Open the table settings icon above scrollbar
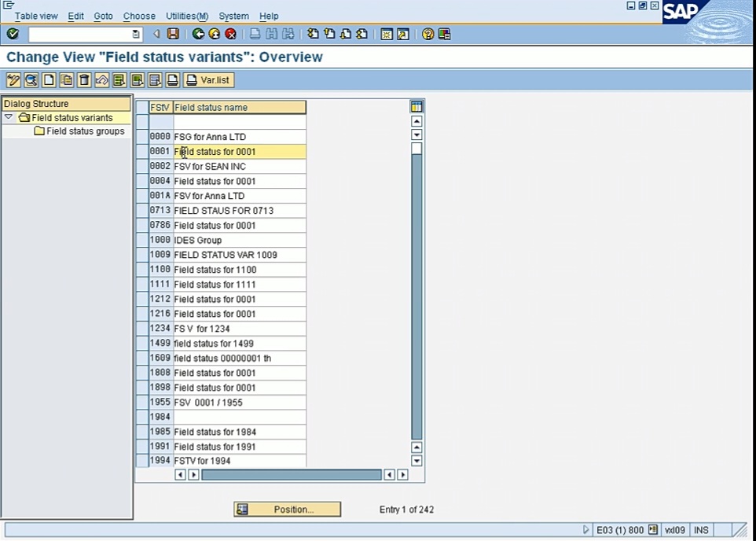This screenshot has width=756, height=541. pyautogui.click(x=416, y=107)
